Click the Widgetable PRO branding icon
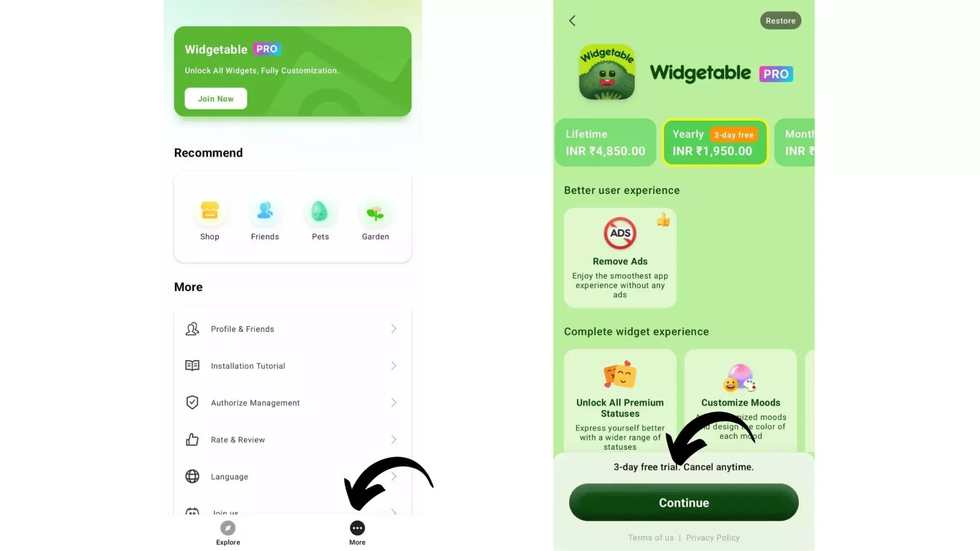This screenshot has height=551, width=980. point(606,72)
